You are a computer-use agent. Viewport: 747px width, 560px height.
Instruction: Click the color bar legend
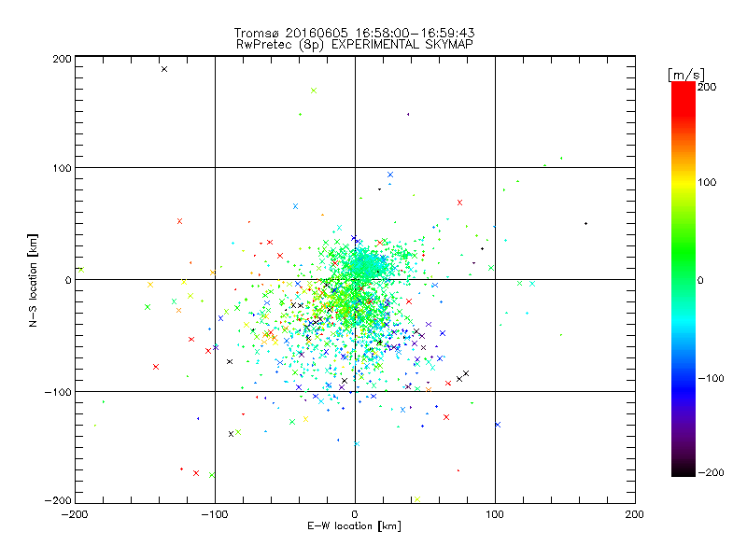pos(684,279)
